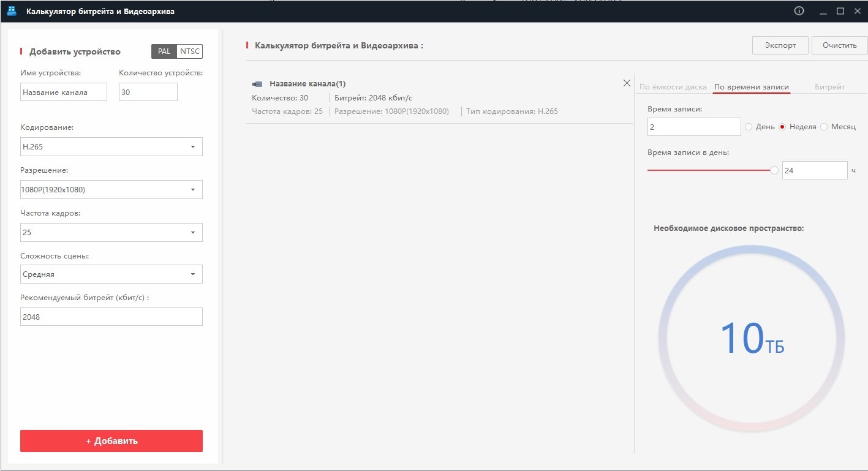
Task: Switch to Битрейт tab
Action: point(829,87)
